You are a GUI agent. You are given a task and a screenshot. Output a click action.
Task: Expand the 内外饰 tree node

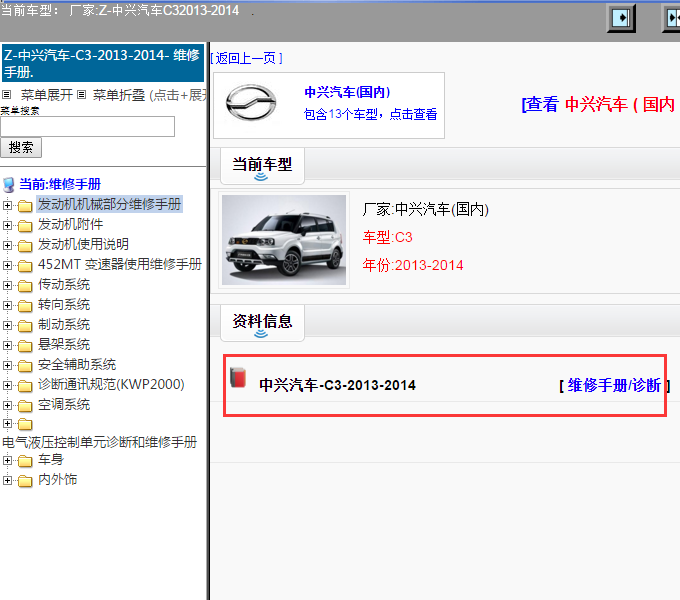pyautogui.click(x=7, y=480)
